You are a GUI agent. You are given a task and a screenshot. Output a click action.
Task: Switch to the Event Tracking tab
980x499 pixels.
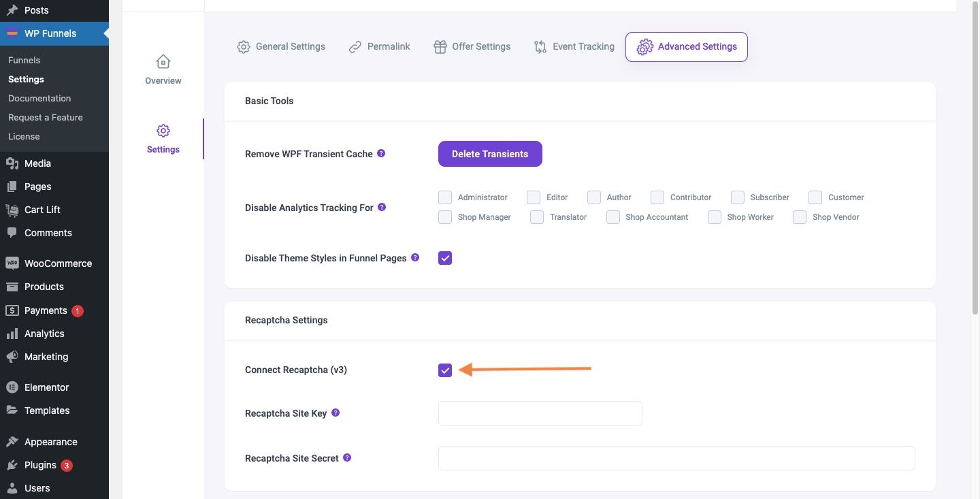click(574, 47)
